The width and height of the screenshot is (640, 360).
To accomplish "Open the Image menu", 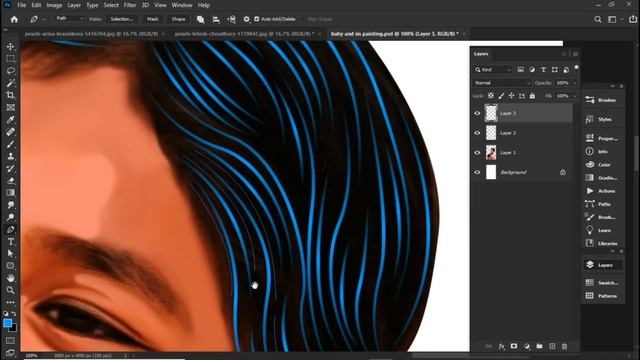I will pyautogui.click(x=54, y=5).
